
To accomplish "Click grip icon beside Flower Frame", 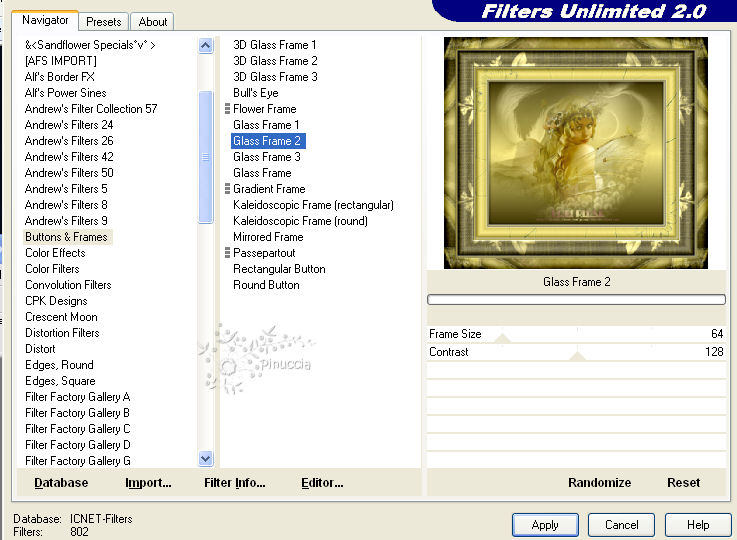I will point(227,109).
